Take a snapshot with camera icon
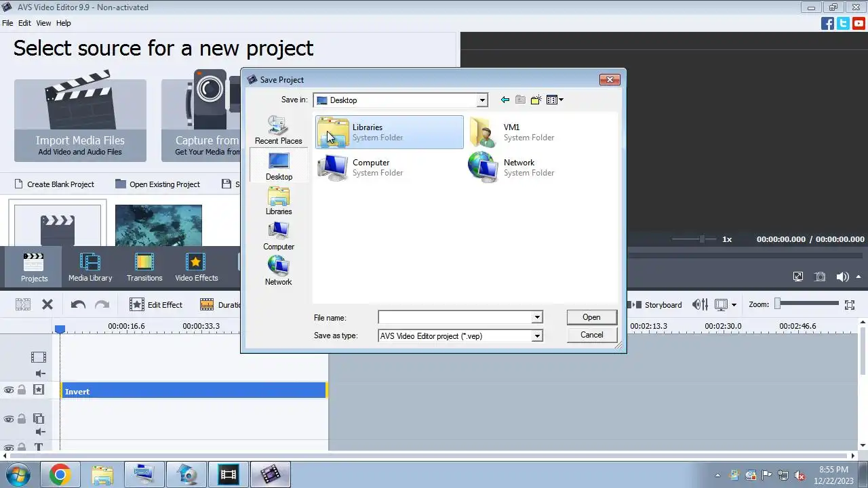The height and width of the screenshot is (488, 868). tap(820, 277)
